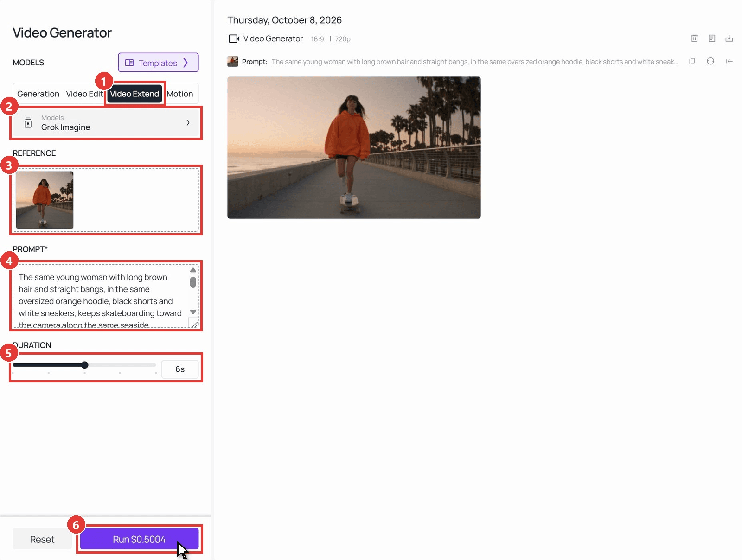Click the small avatar thumbnail before Prompt label
Image resolution: width=742 pixels, height=560 pixels.
(x=233, y=61)
